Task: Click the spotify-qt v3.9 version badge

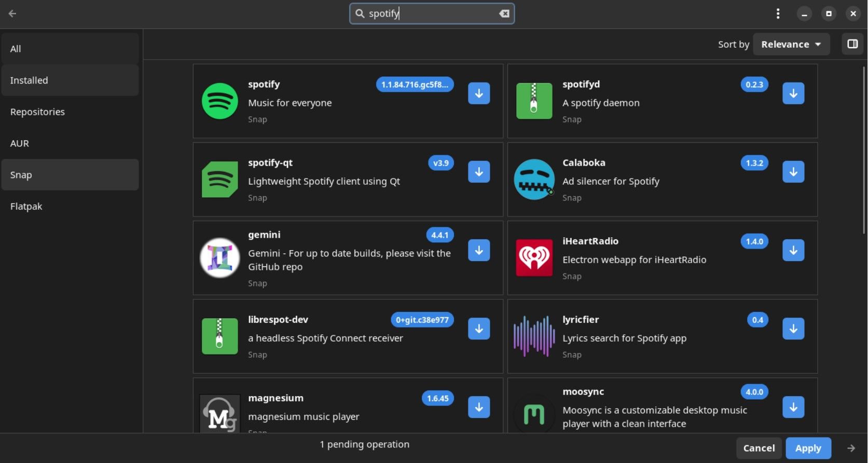Action: [x=441, y=163]
